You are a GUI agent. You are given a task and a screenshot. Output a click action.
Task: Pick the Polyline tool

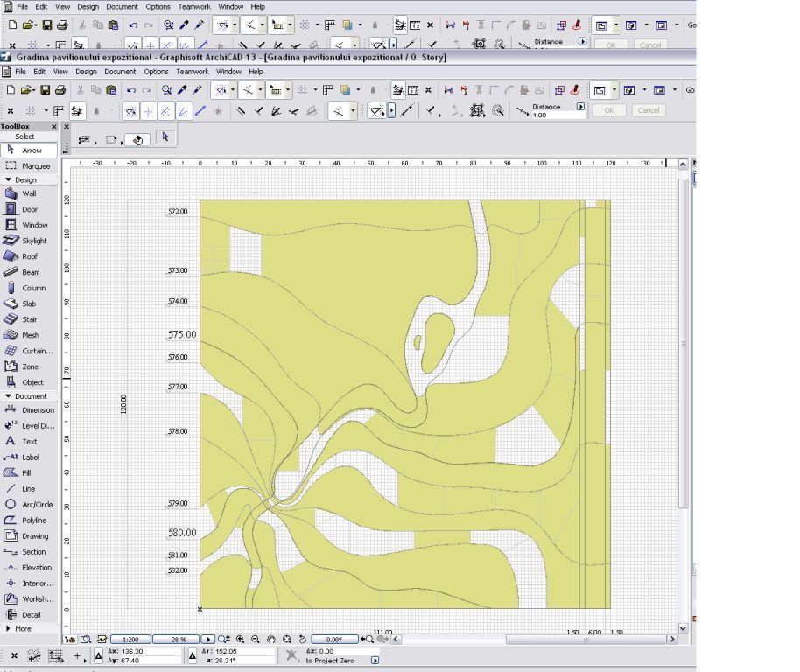34,521
